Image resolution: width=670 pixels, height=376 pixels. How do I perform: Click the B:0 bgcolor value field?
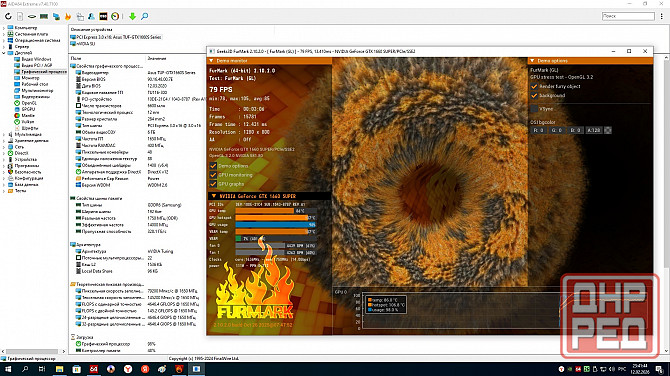(x=575, y=130)
